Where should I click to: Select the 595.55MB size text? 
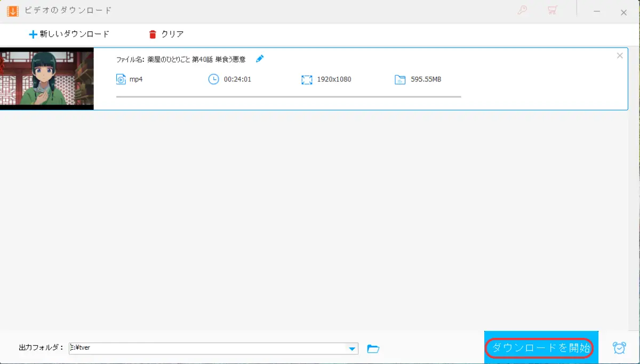[x=426, y=79]
